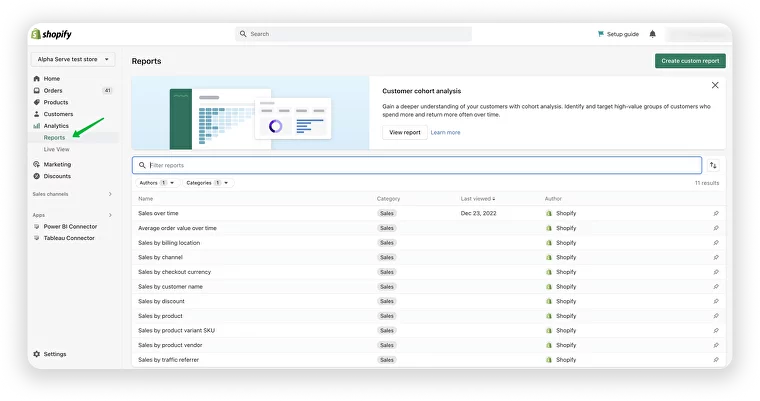Pin the Sales by customer name report
The height and width of the screenshot is (401, 760).
point(716,287)
